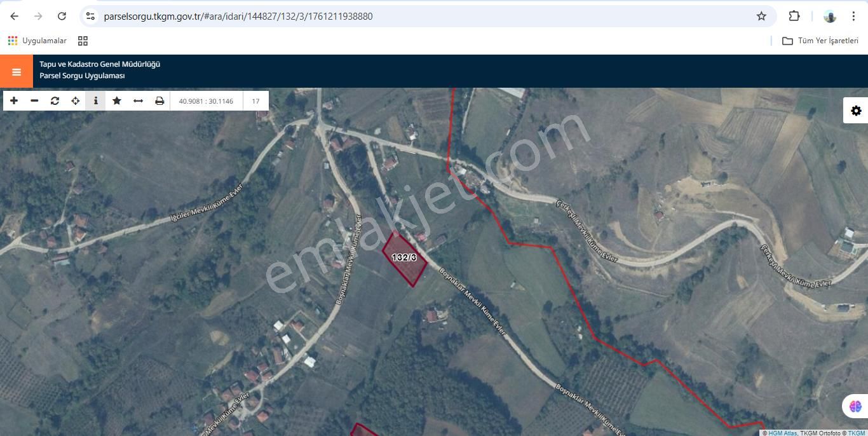Viewport: 868px width, 436px height.
Task: Click the coordinates display 40.9081 : 30.1146
Action: coord(206,101)
